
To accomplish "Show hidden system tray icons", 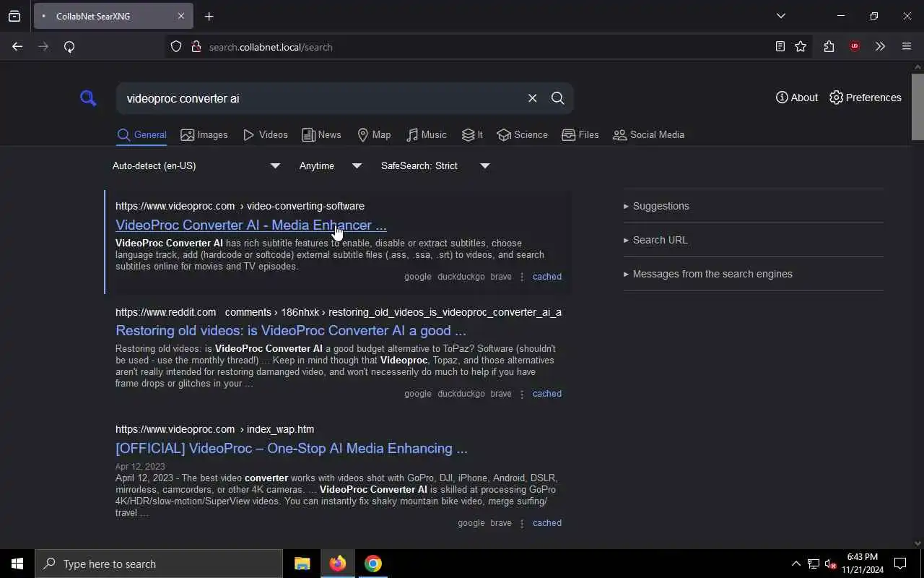I will coord(796,564).
